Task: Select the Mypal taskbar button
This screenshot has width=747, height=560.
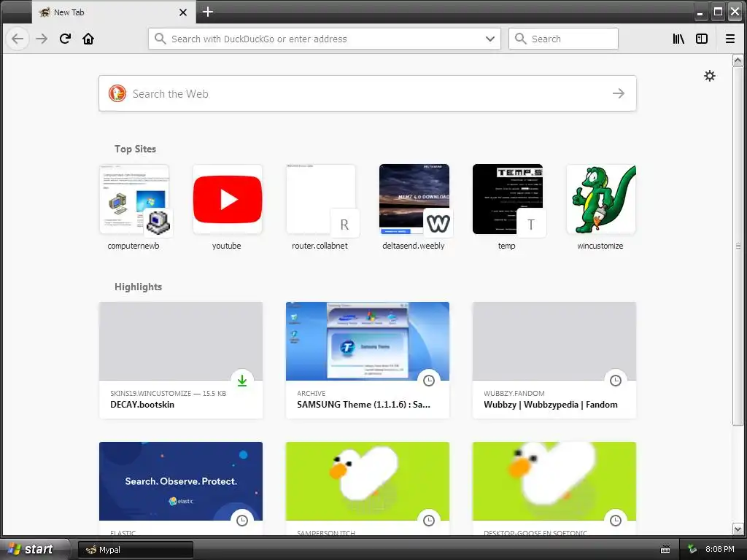Action: click(x=135, y=550)
